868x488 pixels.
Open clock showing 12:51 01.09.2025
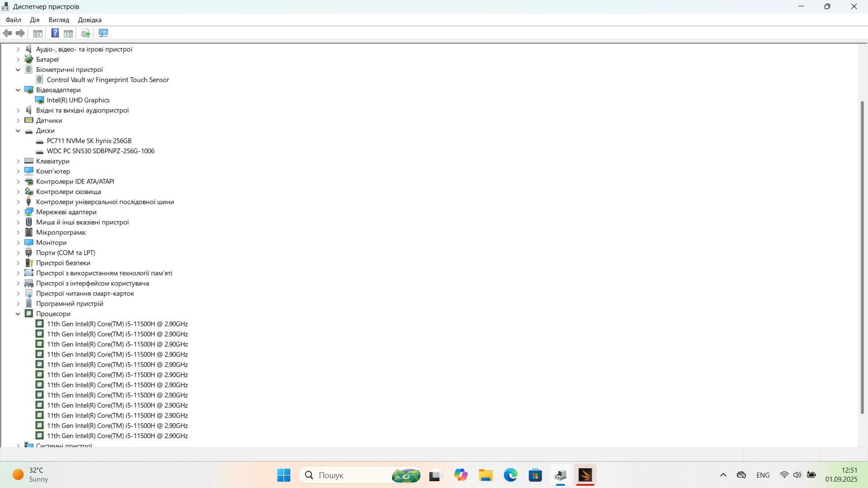tap(841, 475)
